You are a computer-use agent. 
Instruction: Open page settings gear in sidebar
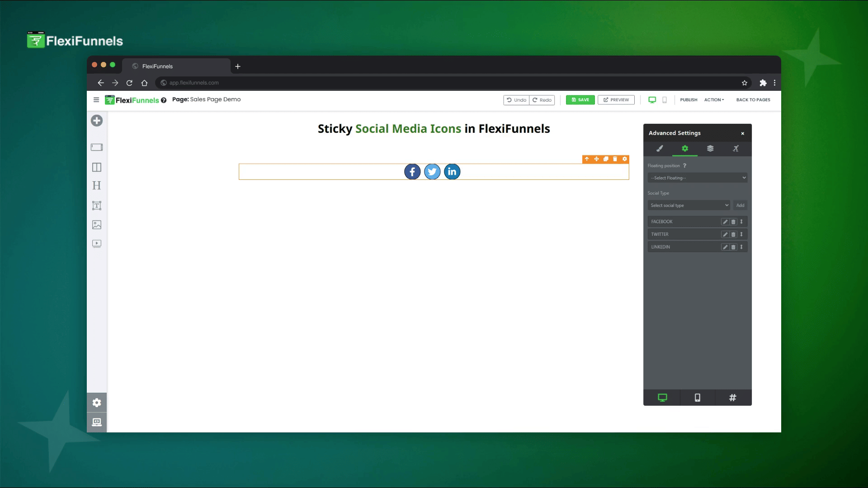[x=97, y=403]
